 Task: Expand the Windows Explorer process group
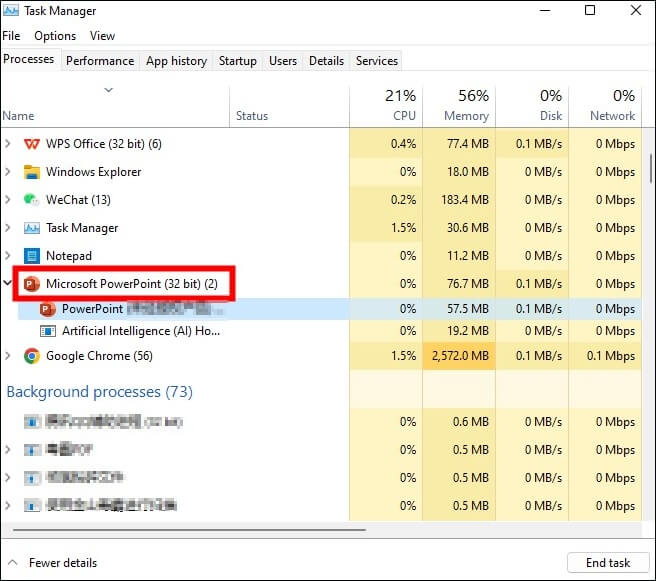tap(8, 172)
